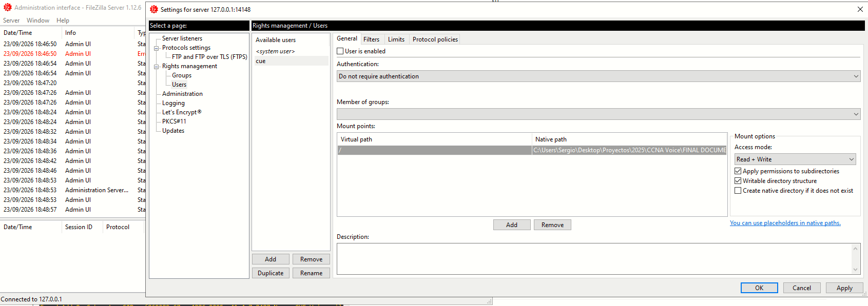Switch to the Protocol policies tab
The image size is (868, 306).
435,39
